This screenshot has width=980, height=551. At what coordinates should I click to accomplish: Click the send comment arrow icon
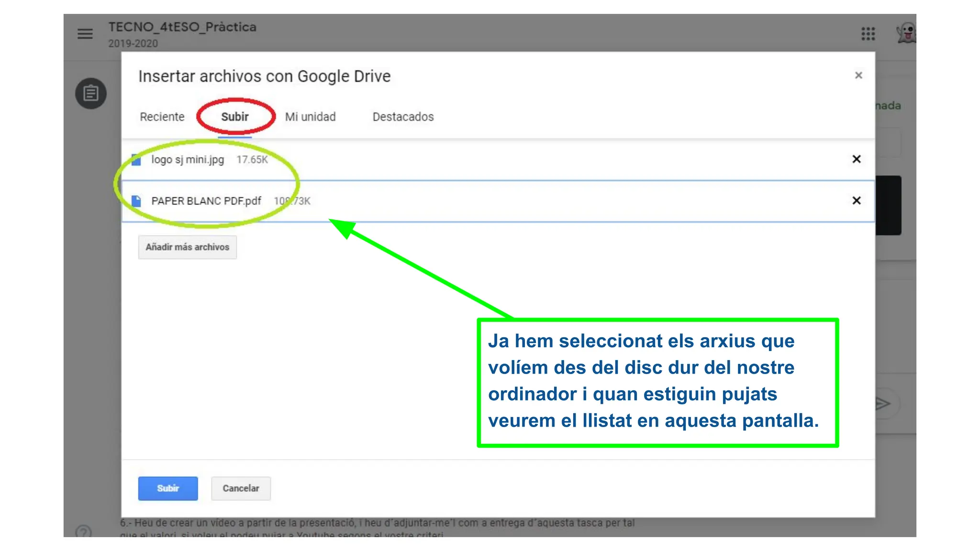click(x=883, y=404)
